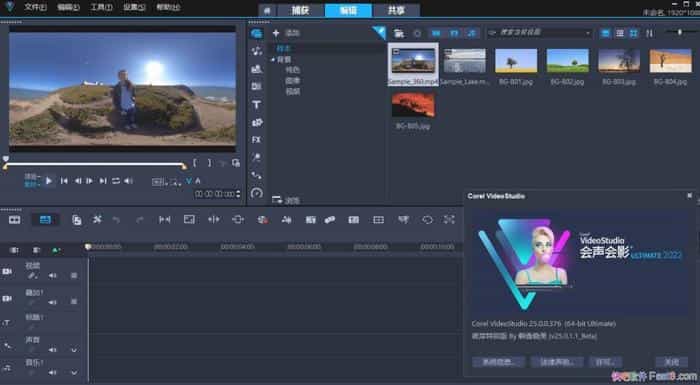
Task: Jump to the end of preview
Action: (103, 181)
